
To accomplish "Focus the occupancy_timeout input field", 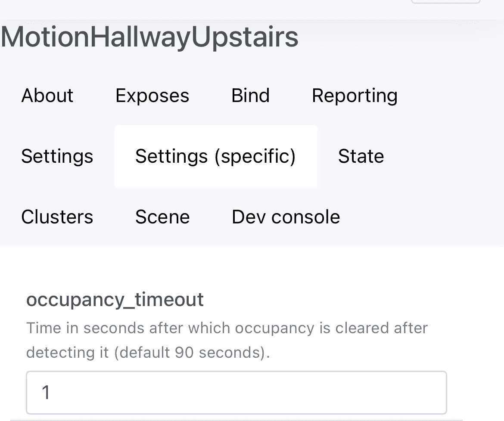I will click(x=236, y=393).
